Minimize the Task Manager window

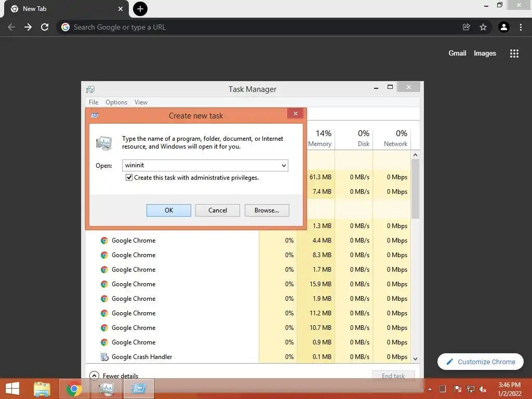(x=376, y=87)
